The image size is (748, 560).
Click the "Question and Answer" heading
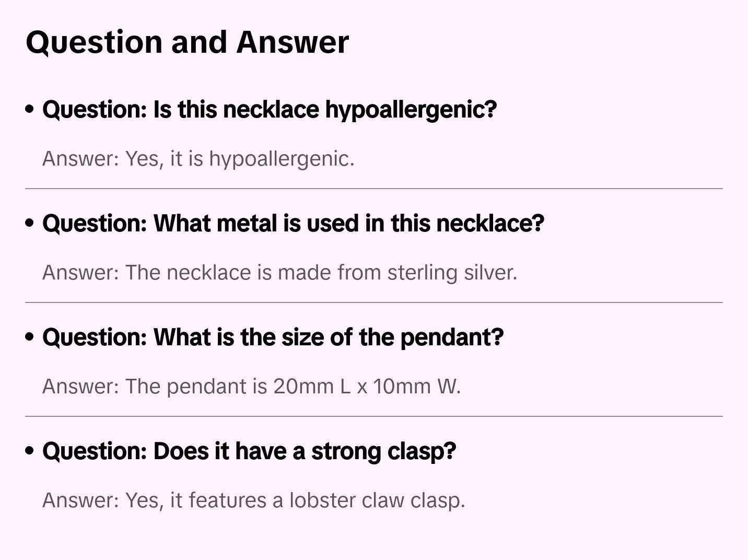tap(187, 42)
